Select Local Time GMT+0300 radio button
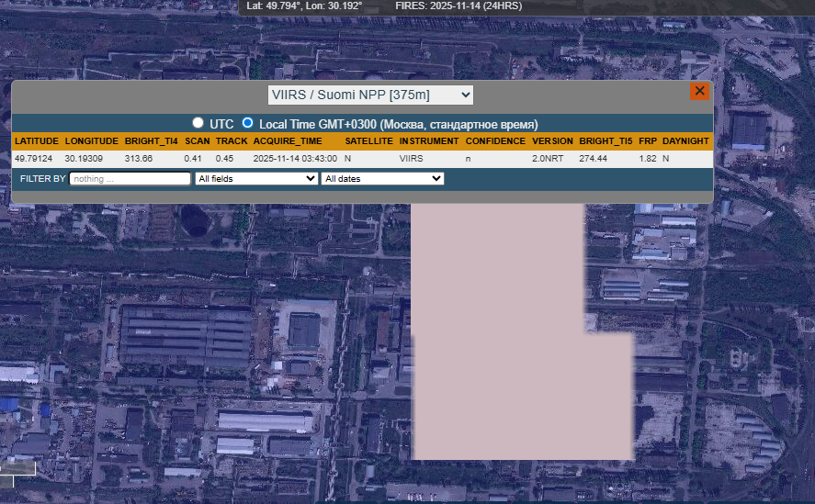 (x=247, y=123)
